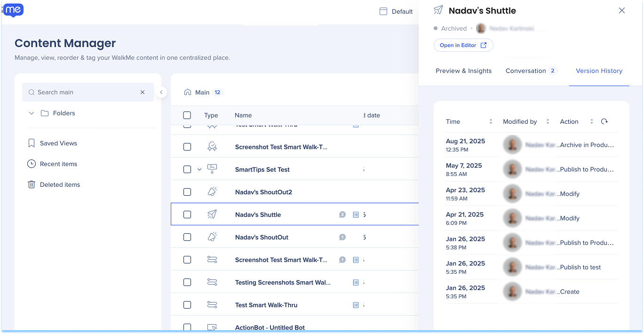Close the Nadav's Shuttle details panel
This screenshot has height=334, width=644.
tap(622, 10)
